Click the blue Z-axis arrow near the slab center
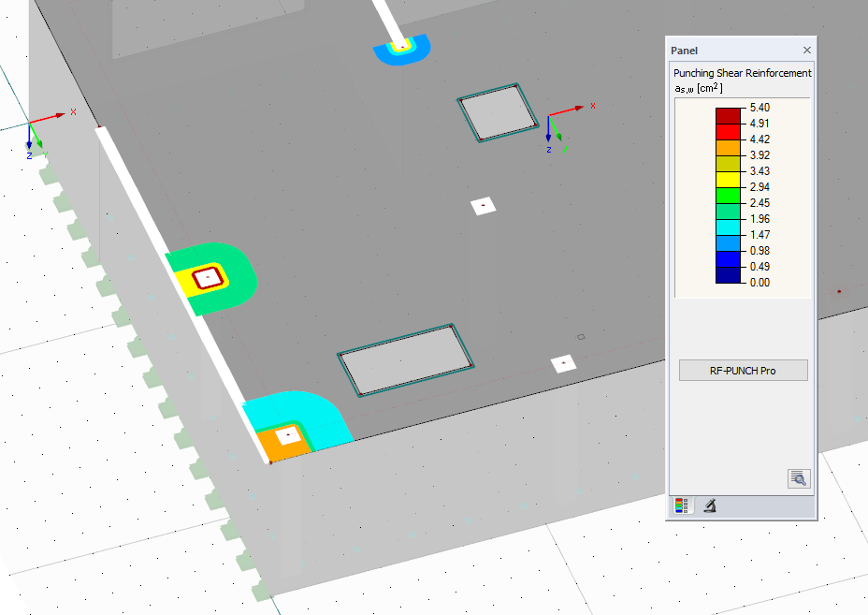Screen dimensions: 868x615 (x=548, y=140)
